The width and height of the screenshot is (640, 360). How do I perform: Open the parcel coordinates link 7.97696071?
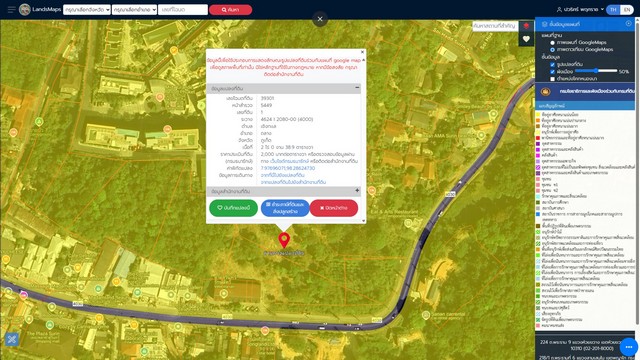pos(288,168)
